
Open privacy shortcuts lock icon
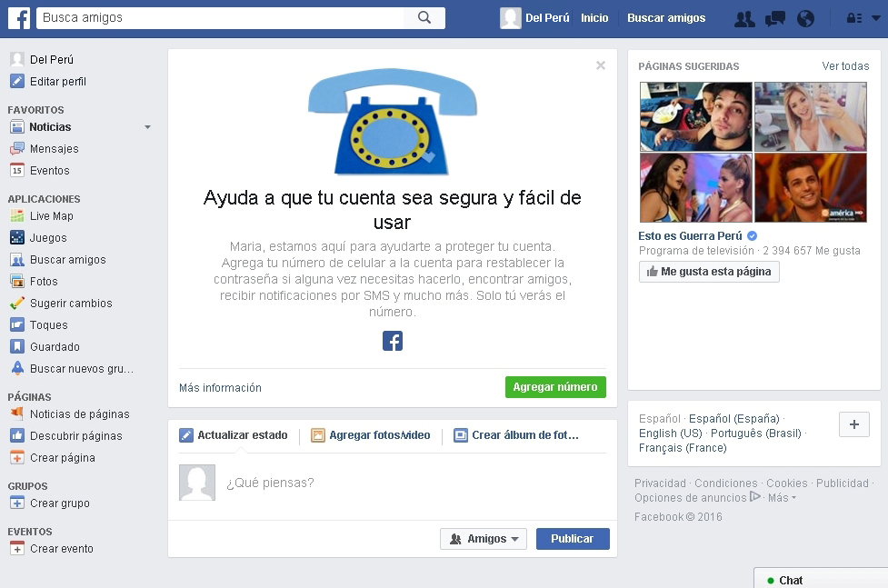point(854,18)
